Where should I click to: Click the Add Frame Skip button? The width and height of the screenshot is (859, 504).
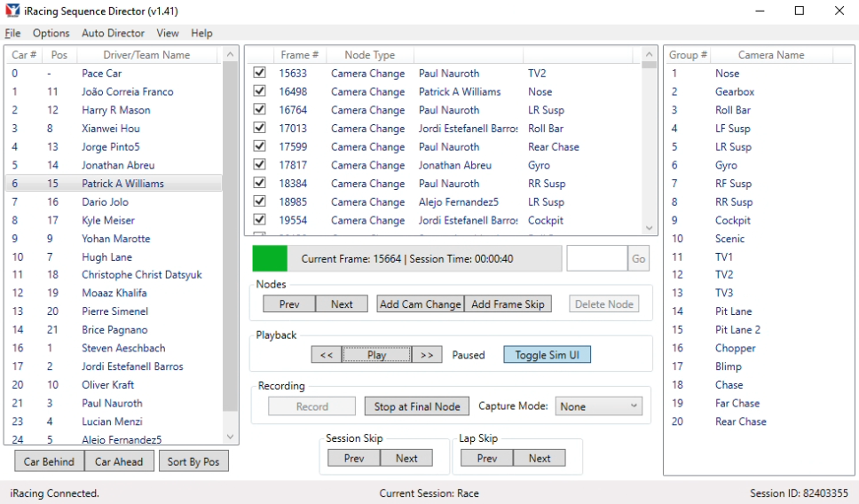click(x=508, y=304)
